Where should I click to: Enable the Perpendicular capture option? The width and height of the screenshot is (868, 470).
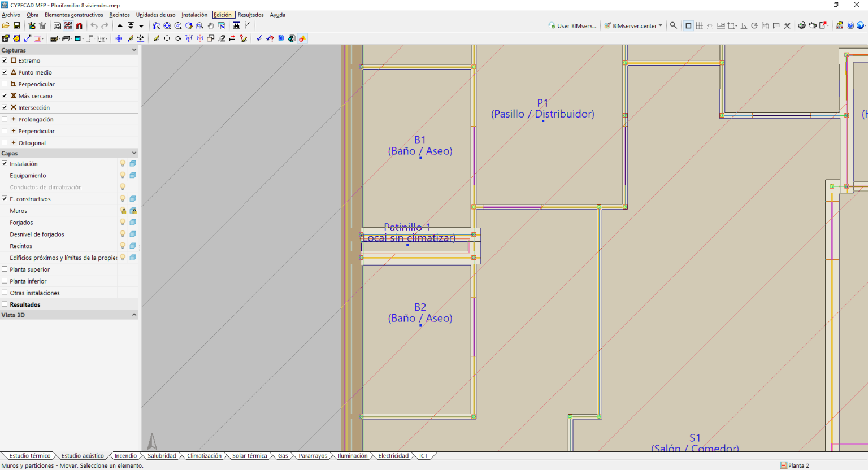click(5, 84)
